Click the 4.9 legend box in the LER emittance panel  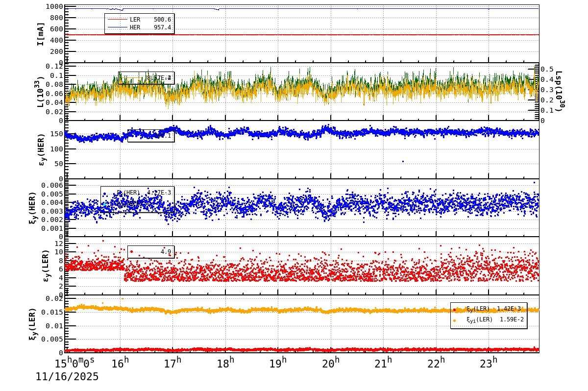click(151, 252)
